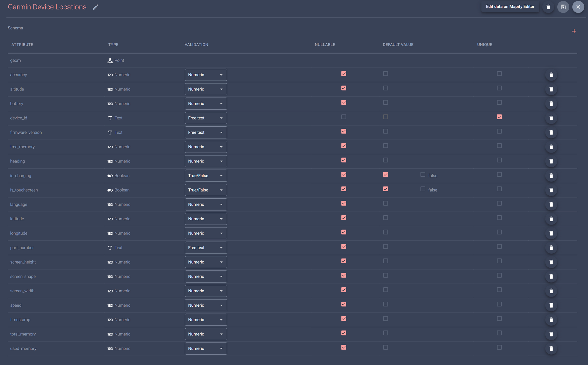Screen dimensions: 588x365
Task: Delete the accuracy attribute row
Action: pos(551,75)
